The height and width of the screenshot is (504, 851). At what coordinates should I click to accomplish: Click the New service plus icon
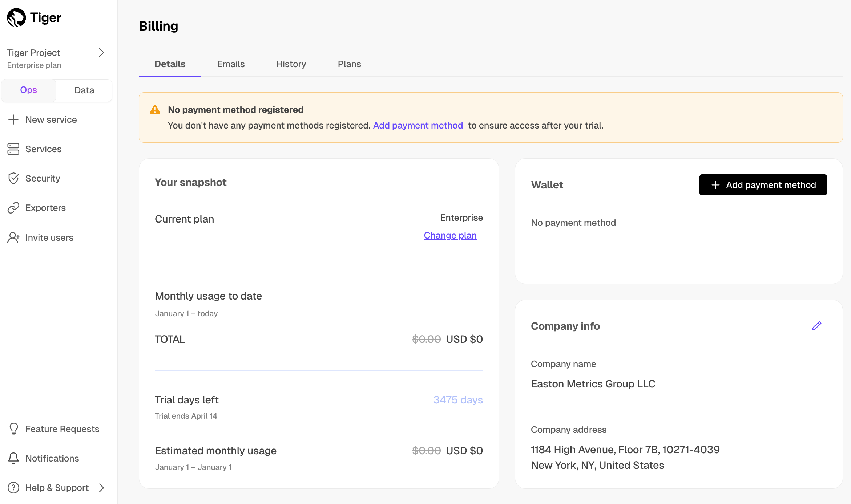click(x=13, y=119)
